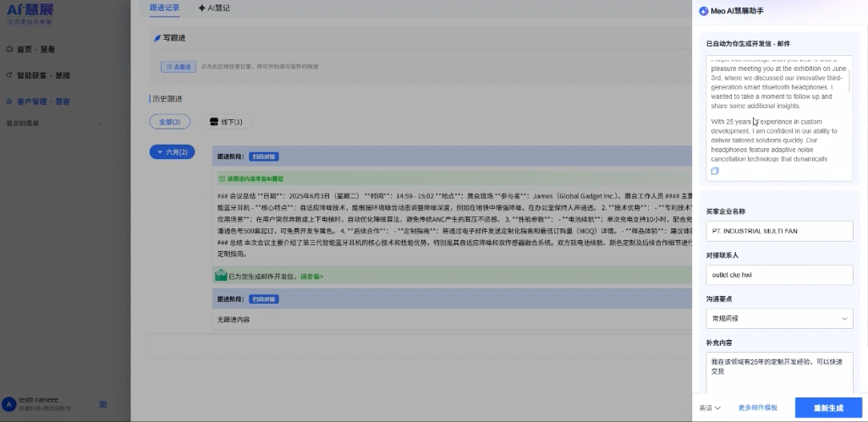Switch to the 跟进记录 tab
868x422 pixels.
[164, 8]
